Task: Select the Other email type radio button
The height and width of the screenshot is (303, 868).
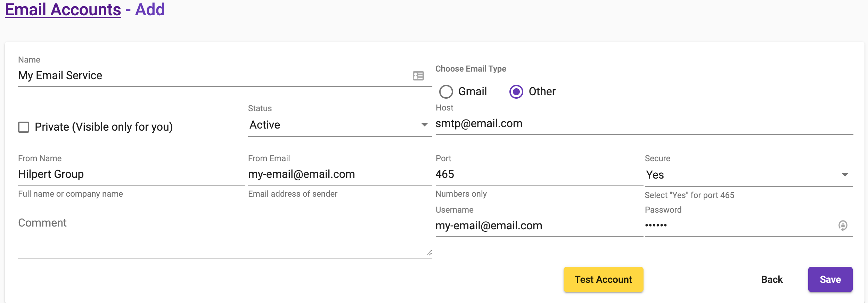Action: tap(516, 92)
